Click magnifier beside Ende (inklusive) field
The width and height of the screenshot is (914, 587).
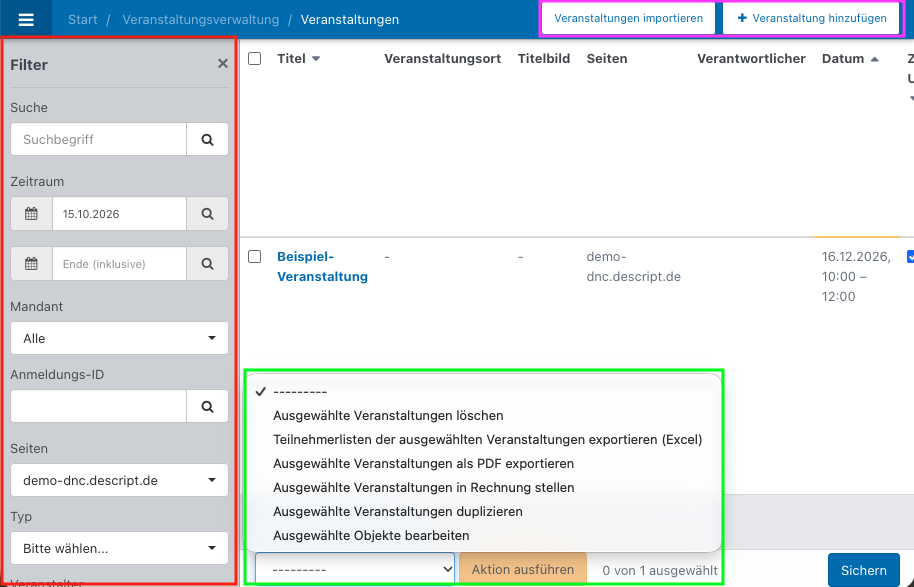coord(208,264)
